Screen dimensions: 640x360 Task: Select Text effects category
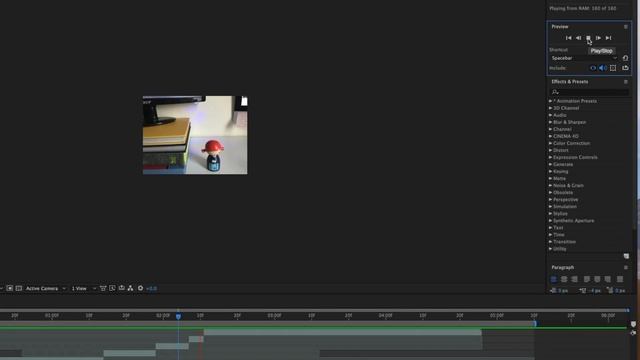tap(558, 228)
